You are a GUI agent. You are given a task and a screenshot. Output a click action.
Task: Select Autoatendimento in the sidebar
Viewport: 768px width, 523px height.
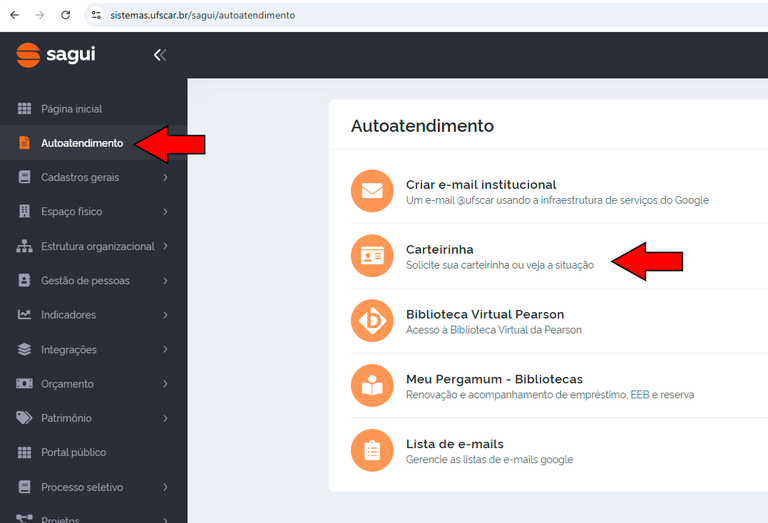click(81, 143)
